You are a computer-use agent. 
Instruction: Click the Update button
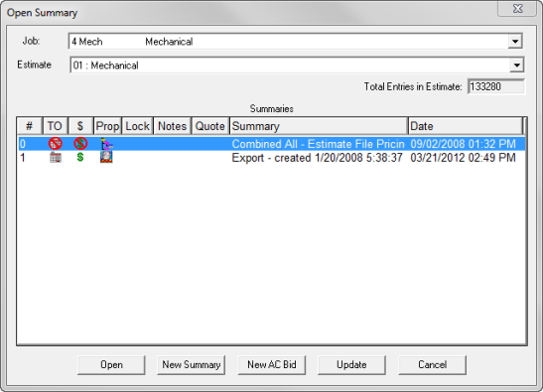[351, 365]
